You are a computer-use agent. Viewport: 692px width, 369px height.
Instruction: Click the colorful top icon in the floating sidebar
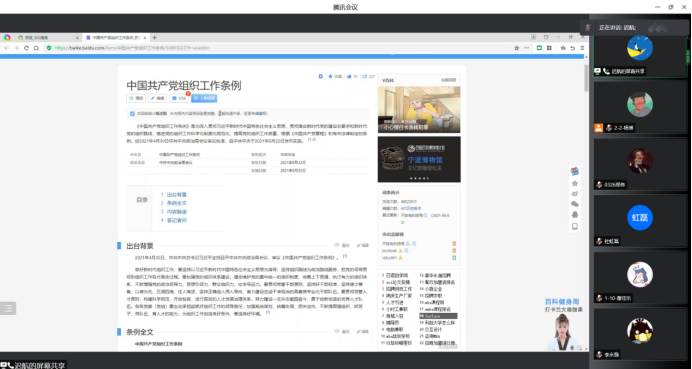[575, 171]
